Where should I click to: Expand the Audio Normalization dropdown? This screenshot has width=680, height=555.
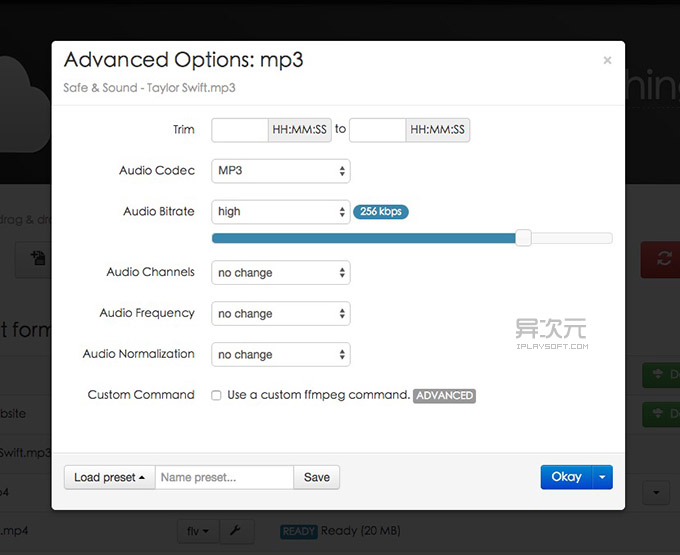tap(280, 355)
